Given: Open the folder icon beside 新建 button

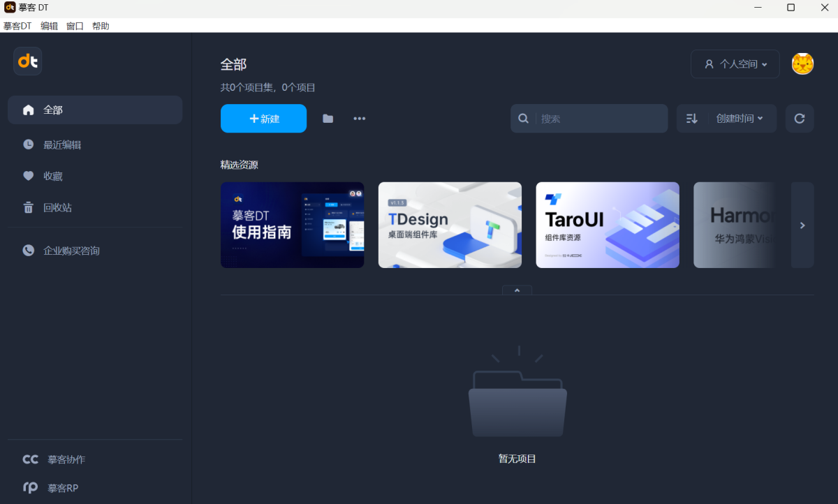Looking at the screenshot, I should pyautogui.click(x=328, y=118).
